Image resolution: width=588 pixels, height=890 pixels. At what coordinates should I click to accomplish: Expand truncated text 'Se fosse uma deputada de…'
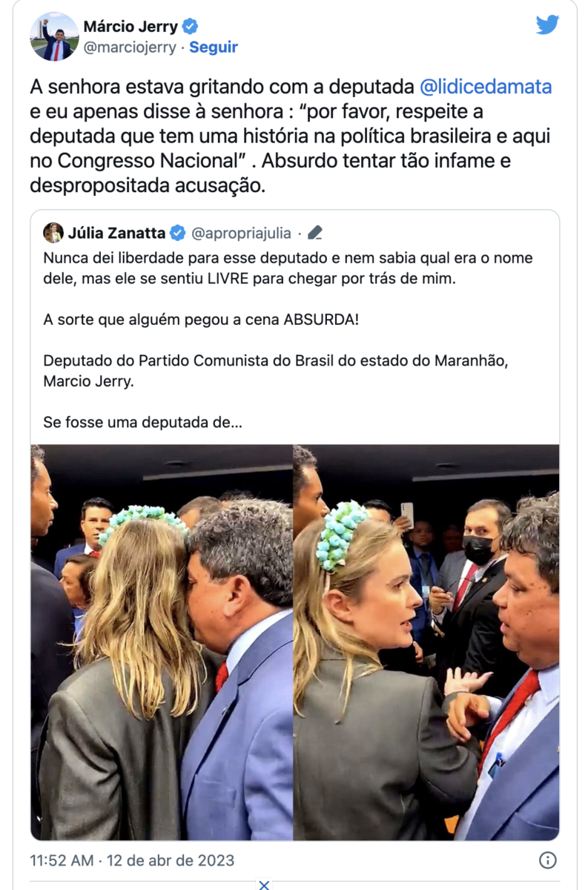[x=143, y=423]
